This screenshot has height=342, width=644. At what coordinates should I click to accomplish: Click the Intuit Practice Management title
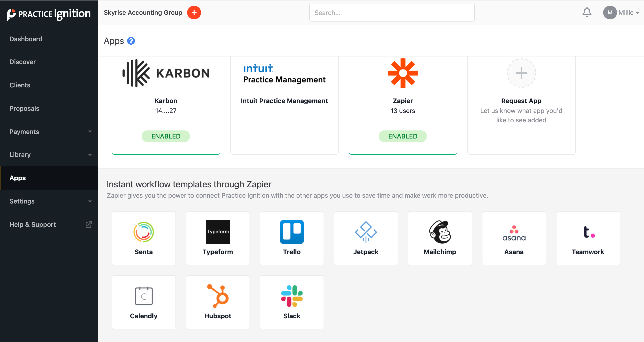[284, 101]
